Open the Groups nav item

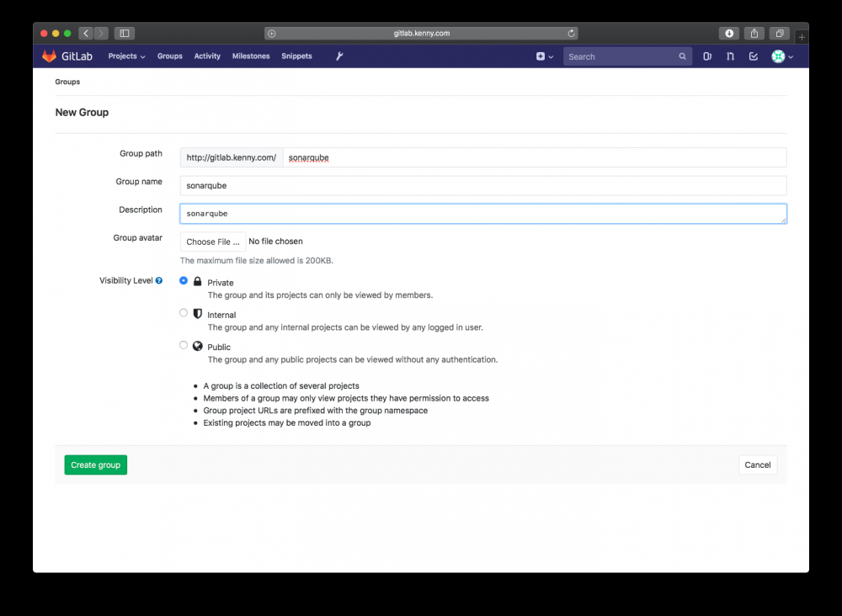coord(170,56)
